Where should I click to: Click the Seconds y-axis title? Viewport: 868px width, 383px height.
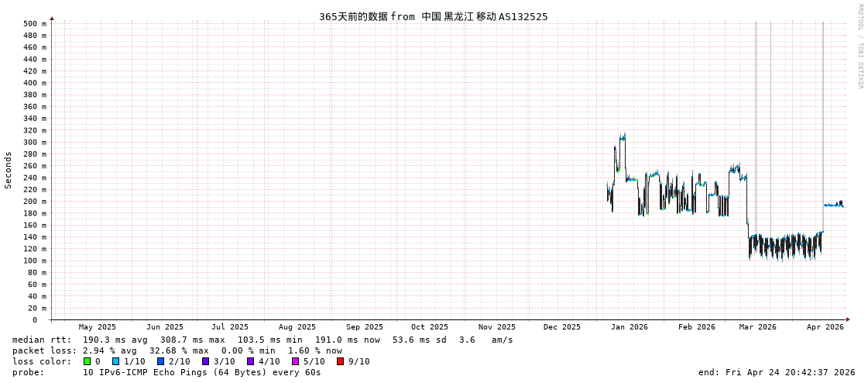point(9,171)
